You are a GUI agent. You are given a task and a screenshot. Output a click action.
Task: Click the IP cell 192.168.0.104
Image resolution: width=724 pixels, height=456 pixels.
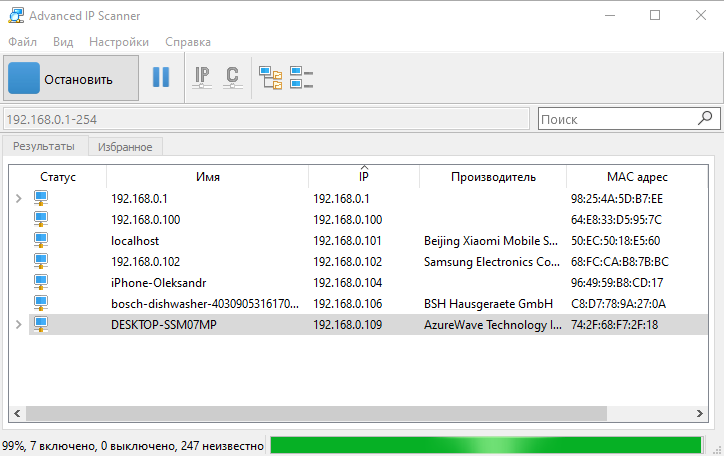click(347, 282)
